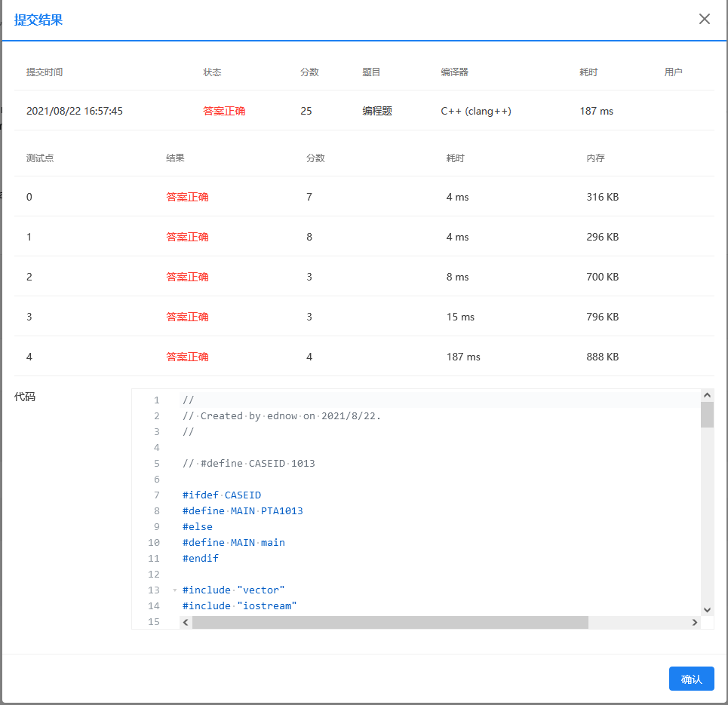Select the submit time 2021/08/22 16:57:45
Screen dimensions: 728x705
click(x=74, y=111)
